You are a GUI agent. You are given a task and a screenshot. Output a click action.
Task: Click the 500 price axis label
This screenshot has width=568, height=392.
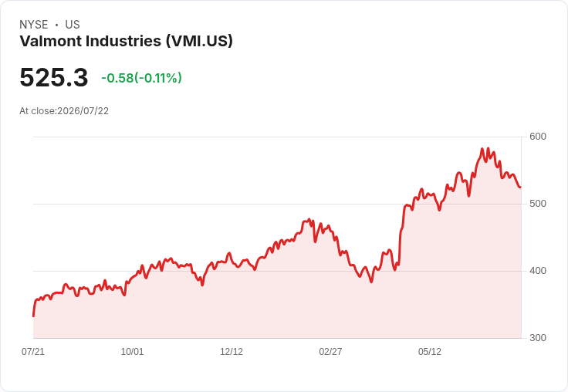tap(538, 204)
